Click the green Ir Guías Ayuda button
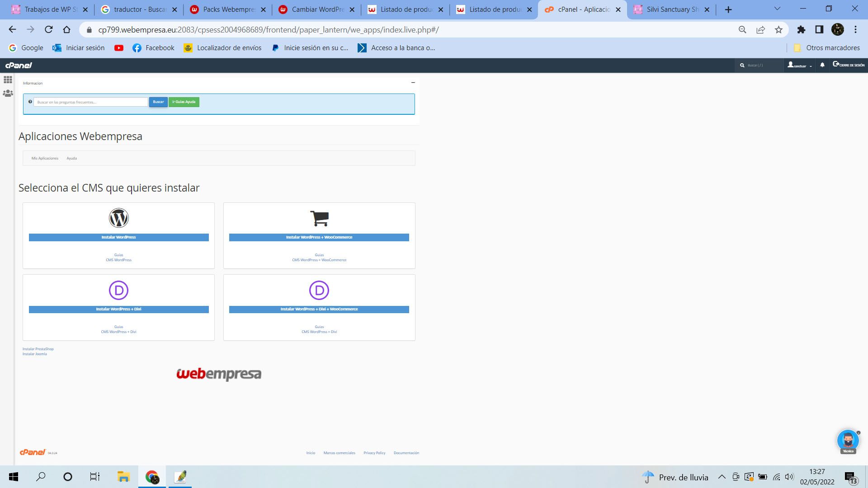868x488 pixels. pyautogui.click(x=184, y=102)
